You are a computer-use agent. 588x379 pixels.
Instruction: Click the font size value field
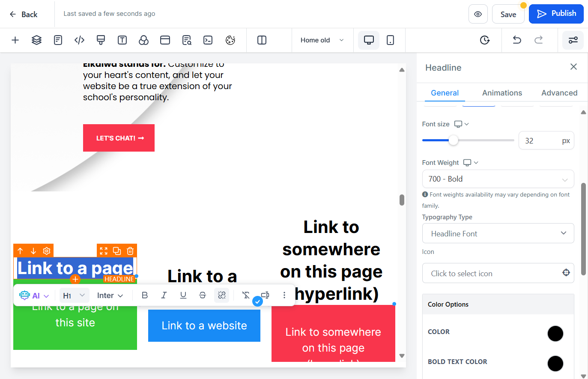[546, 140]
